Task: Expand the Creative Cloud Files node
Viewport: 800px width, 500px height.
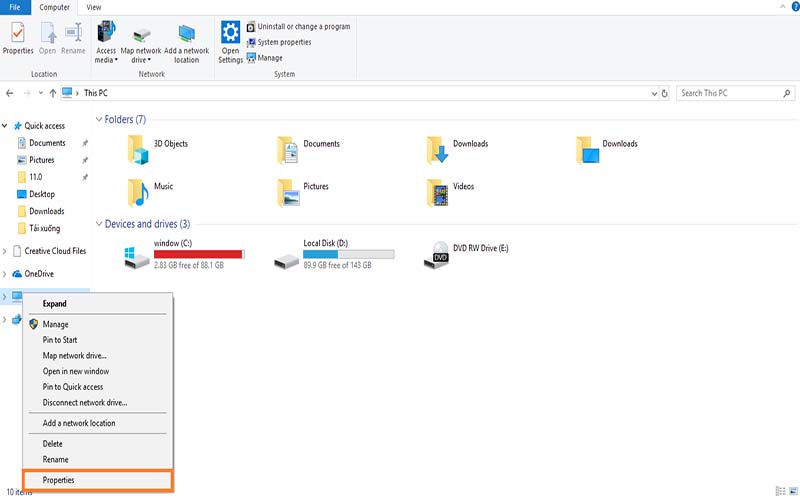Action: coord(5,251)
